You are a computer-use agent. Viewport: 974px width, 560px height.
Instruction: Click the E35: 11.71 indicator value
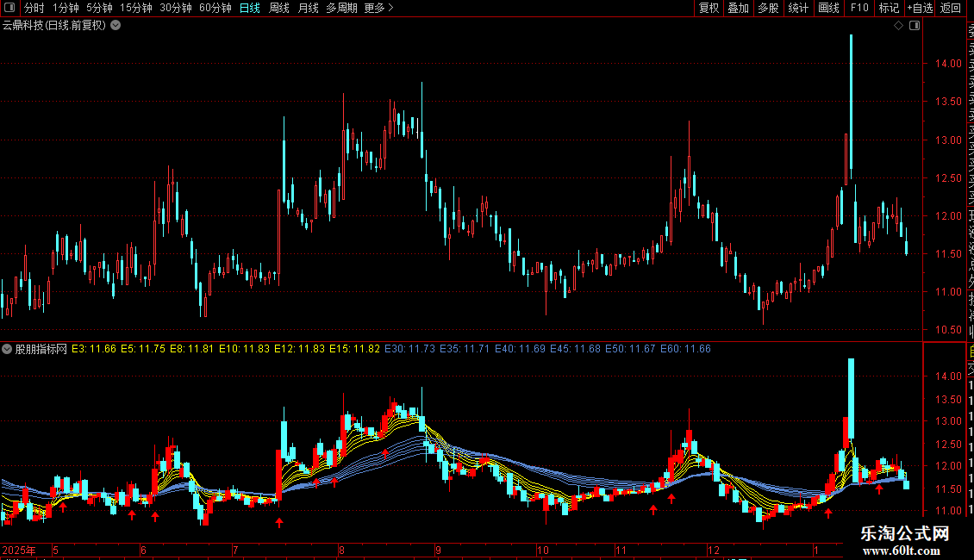click(465, 349)
